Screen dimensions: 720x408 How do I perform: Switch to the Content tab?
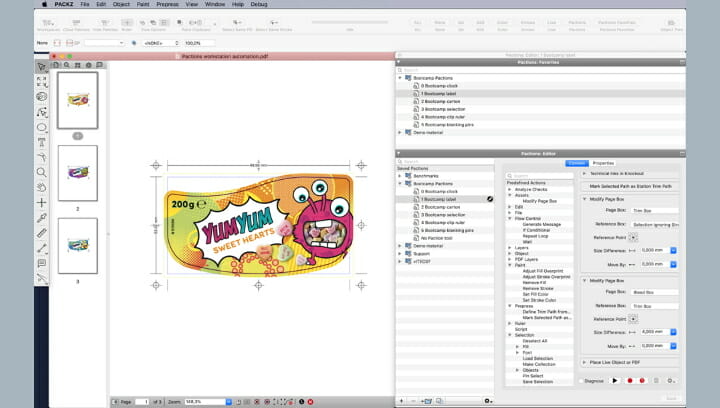point(577,163)
